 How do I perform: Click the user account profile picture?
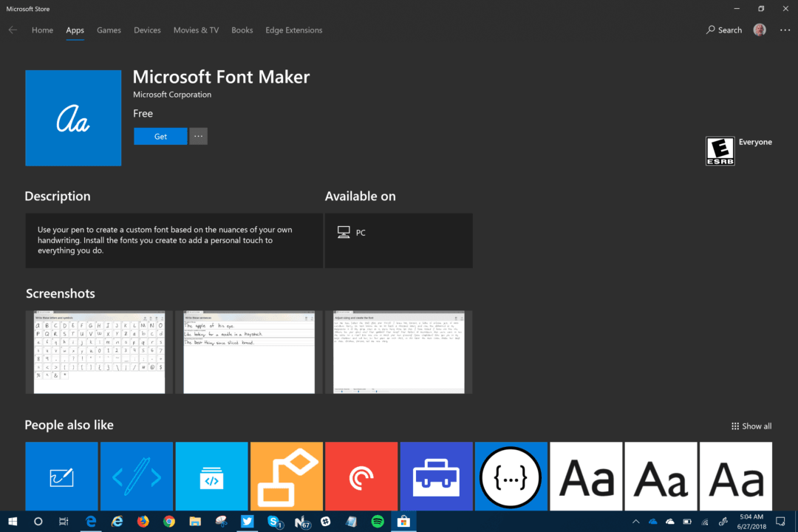tap(760, 30)
